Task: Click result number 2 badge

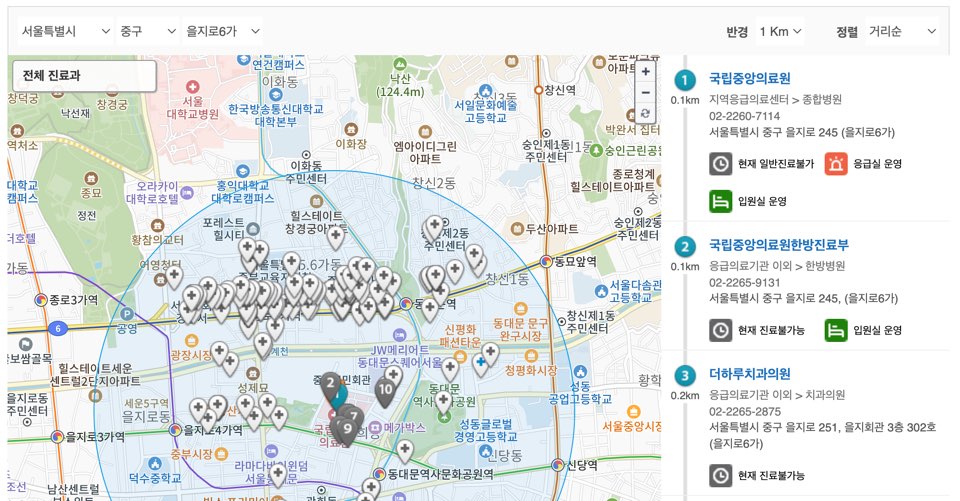Action: point(684,247)
